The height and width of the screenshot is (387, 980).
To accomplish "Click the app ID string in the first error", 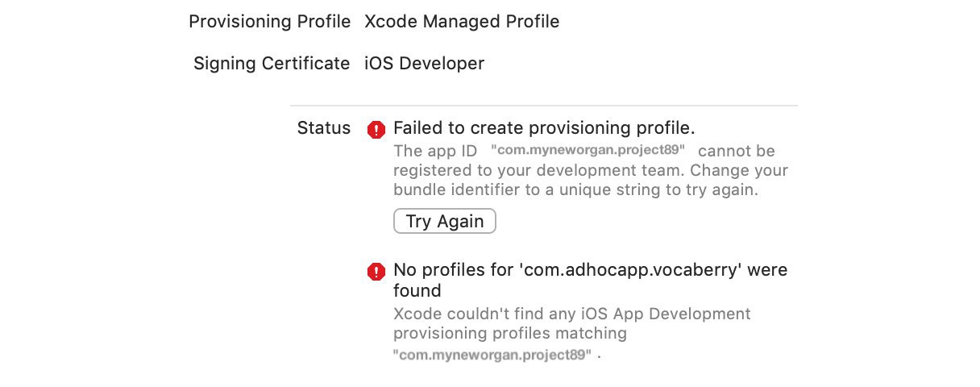I will (588, 151).
